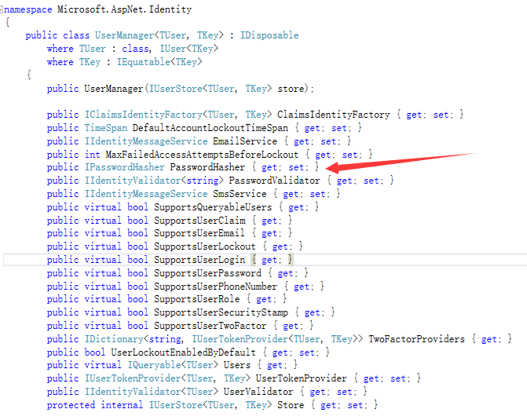
Task: Click the IDisposable interface name
Action: (269, 35)
